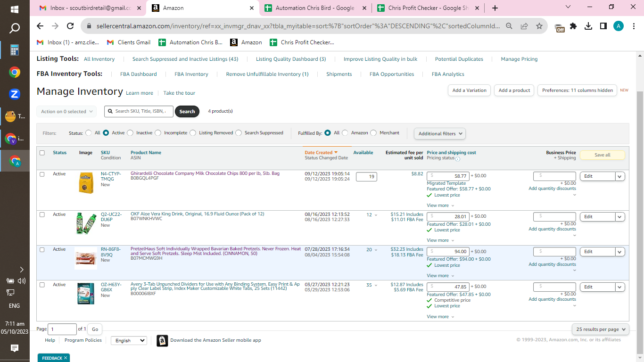Click the price field showing 94.00
The image size is (644, 362).
tap(448, 252)
